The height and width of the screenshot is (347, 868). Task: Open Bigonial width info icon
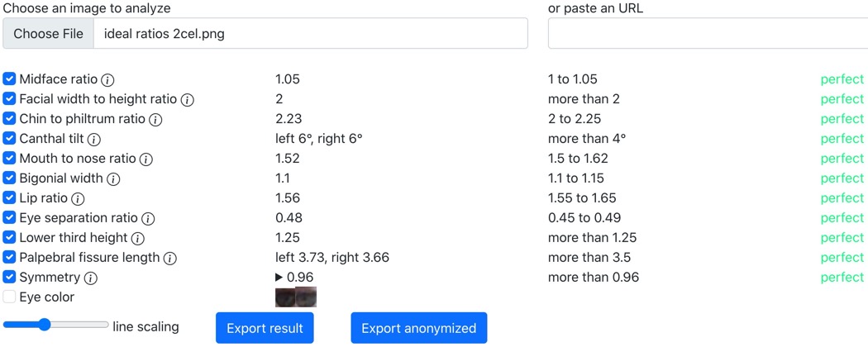pos(113,179)
